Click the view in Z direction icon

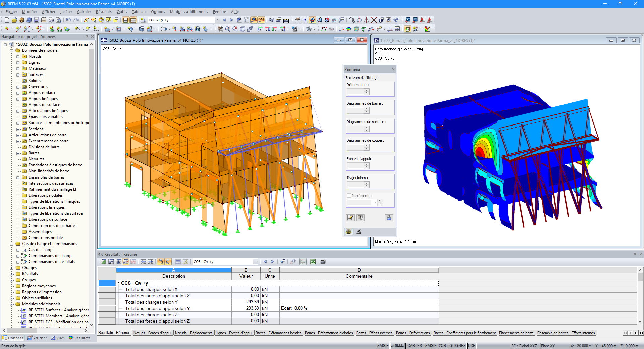275,29
